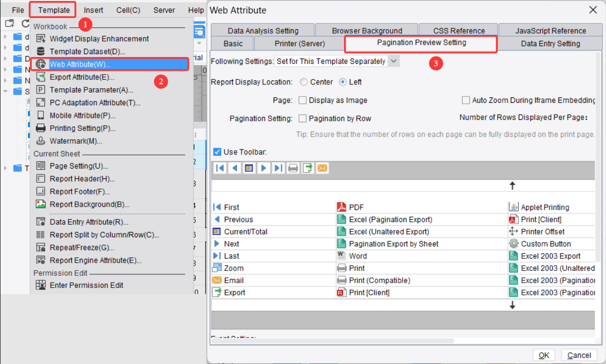Click the Last page toolbar icon
Screen dimensions: 606x364
click(279, 168)
